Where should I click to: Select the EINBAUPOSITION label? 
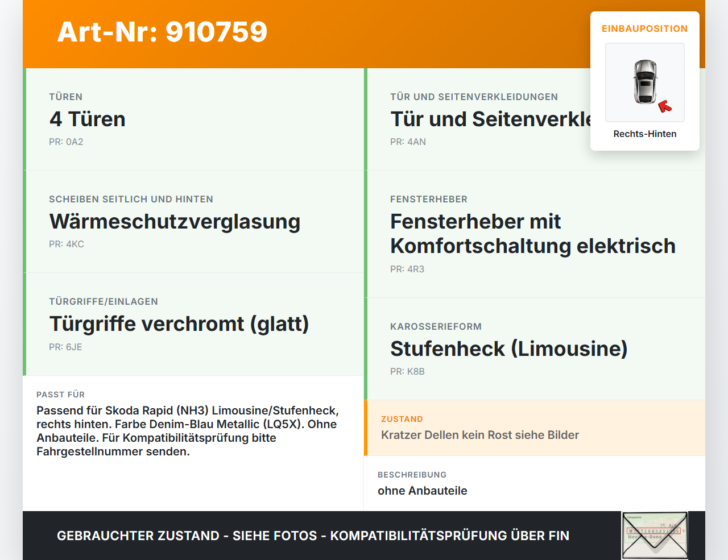[645, 28]
